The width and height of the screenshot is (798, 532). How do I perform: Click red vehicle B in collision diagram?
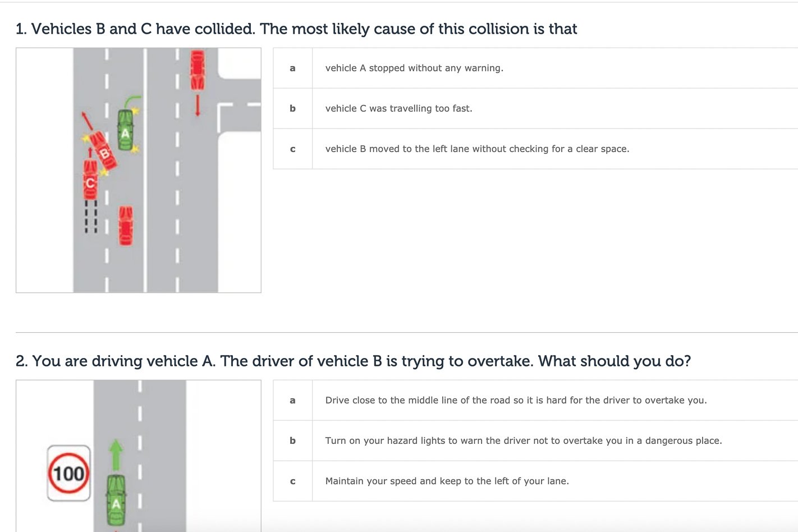click(x=104, y=150)
